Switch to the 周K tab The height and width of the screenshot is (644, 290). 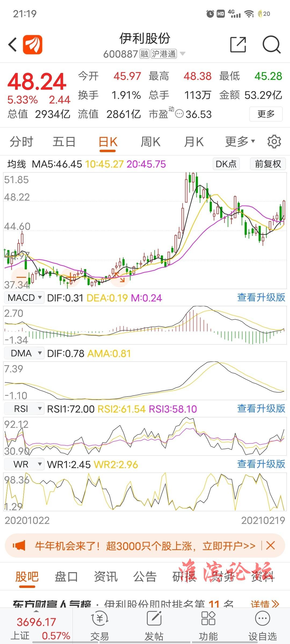click(x=151, y=141)
